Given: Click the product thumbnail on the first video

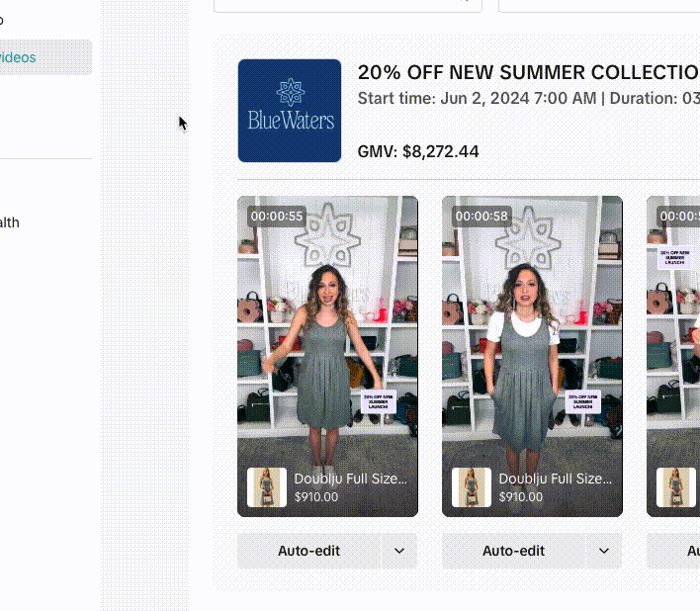Looking at the screenshot, I should pyautogui.click(x=267, y=487).
